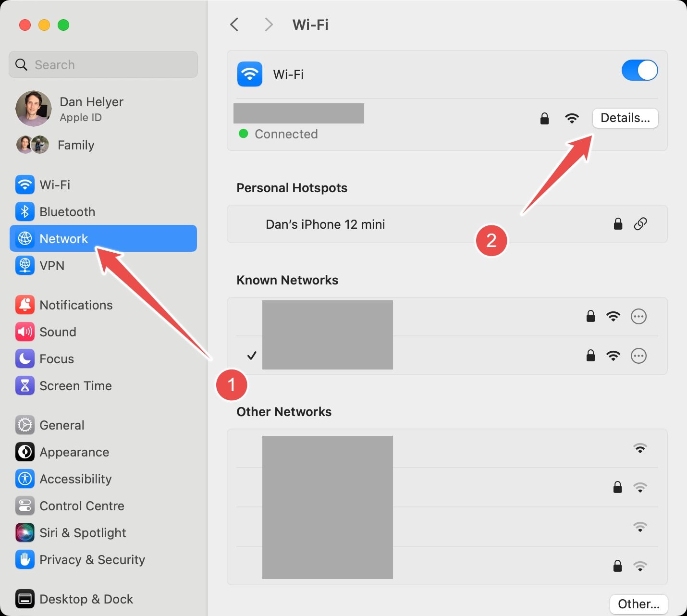Click the Other... button
The image size is (687, 616).
click(638, 604)
